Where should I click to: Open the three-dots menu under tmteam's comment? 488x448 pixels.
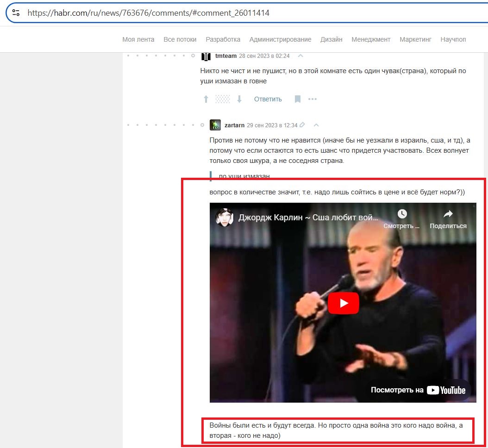(x=312, y=99)
